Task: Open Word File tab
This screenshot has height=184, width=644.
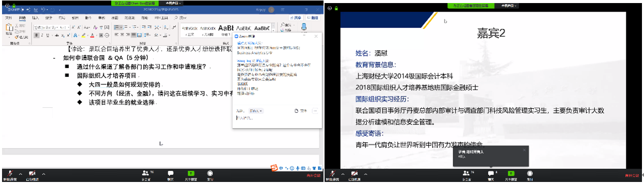Action: pos(8,17)
